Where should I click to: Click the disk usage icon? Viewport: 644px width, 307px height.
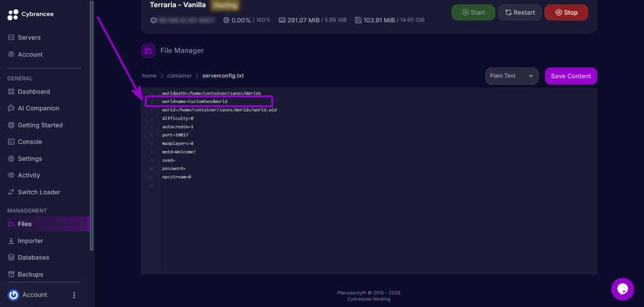tap(358, 20)
